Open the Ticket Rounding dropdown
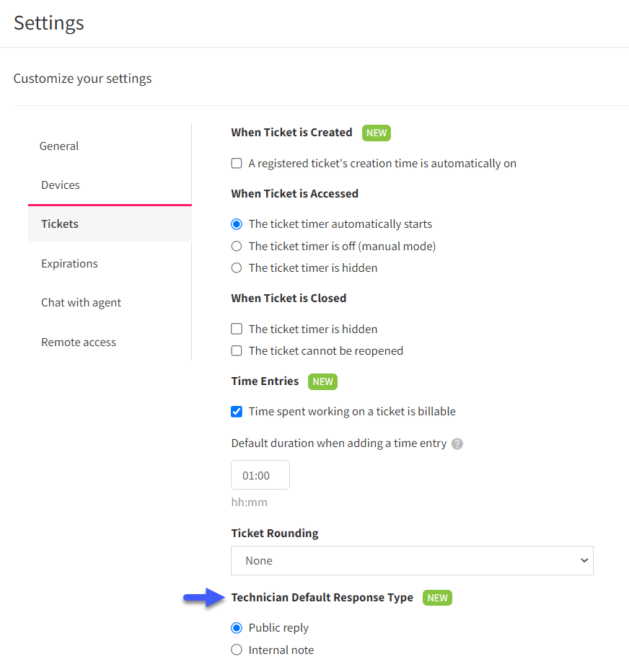The height and width of the screenshot is (672, 629). coord(412,560)
